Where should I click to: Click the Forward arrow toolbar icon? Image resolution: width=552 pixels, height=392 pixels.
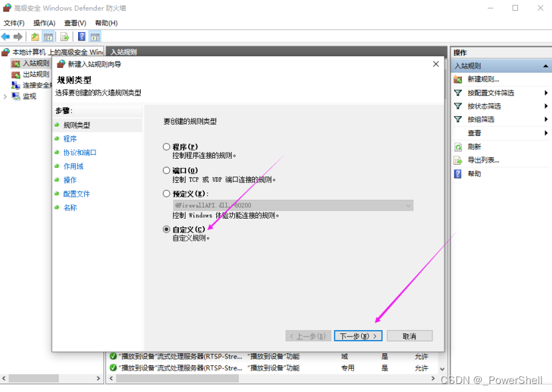[17, 37]
